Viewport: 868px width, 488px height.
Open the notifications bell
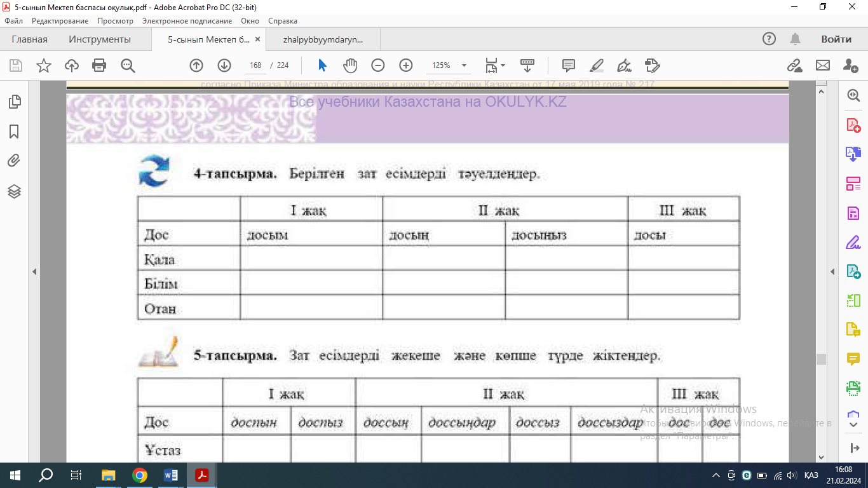(x=795, y=39)
